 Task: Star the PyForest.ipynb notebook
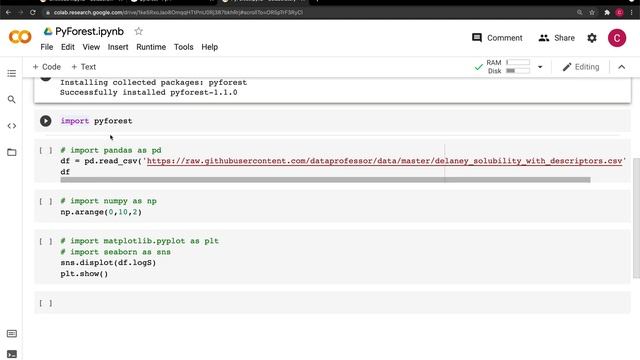[139, 31]
